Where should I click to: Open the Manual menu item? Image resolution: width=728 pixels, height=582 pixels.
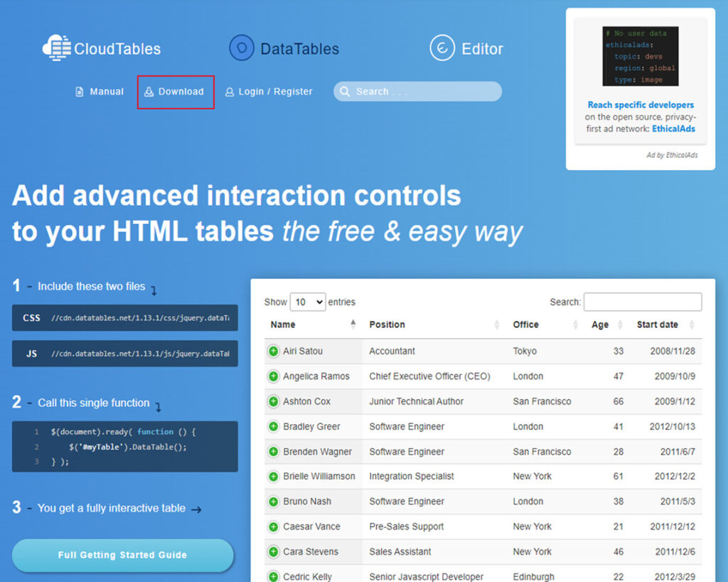[100, 92]
